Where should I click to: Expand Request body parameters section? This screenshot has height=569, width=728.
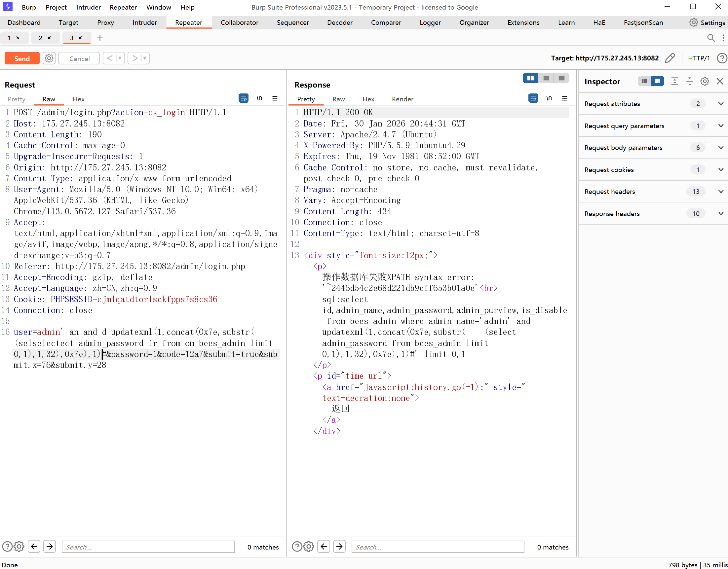[x=721, y=148]
